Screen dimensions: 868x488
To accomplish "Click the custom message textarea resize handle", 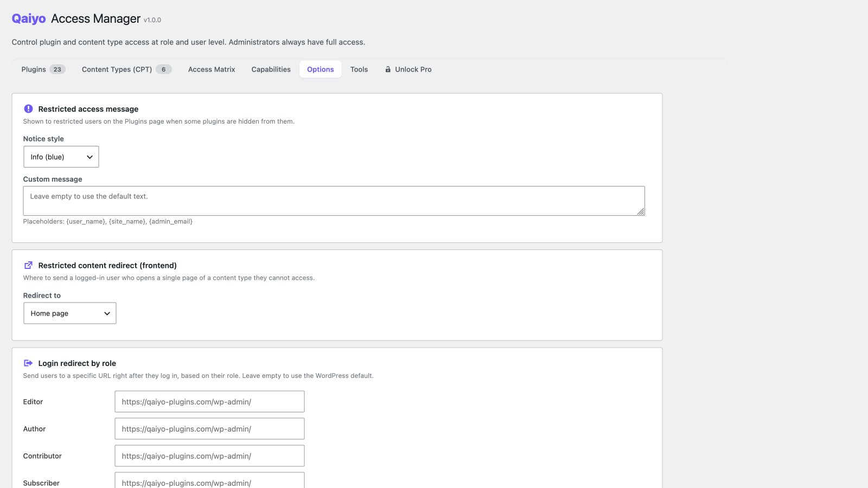I will [641, 211].
